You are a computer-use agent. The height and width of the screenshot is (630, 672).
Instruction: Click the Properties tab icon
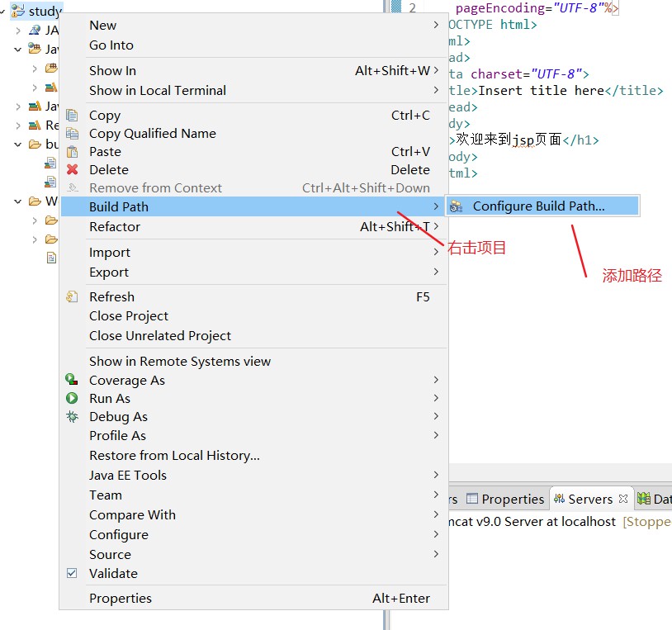click(472, 499)
